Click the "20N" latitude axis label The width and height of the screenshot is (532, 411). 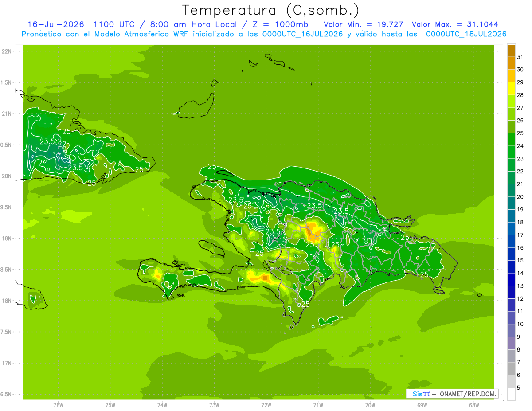[7, 176]
